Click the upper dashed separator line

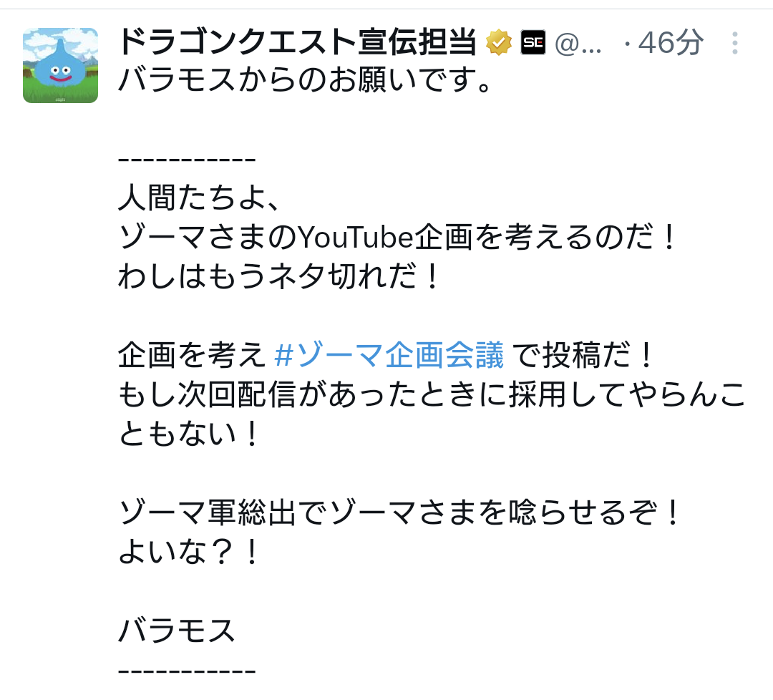pyautogui.click(x=187, y=159)
